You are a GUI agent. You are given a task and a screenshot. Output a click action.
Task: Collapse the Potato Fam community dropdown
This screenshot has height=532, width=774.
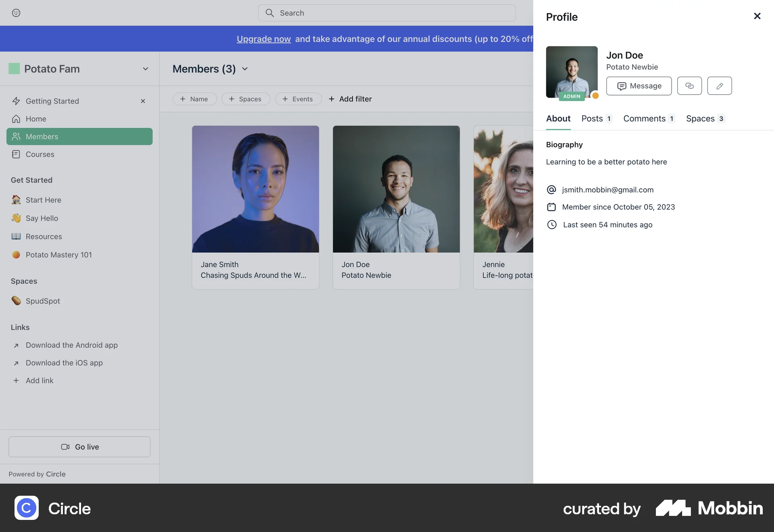click(146, 69)
